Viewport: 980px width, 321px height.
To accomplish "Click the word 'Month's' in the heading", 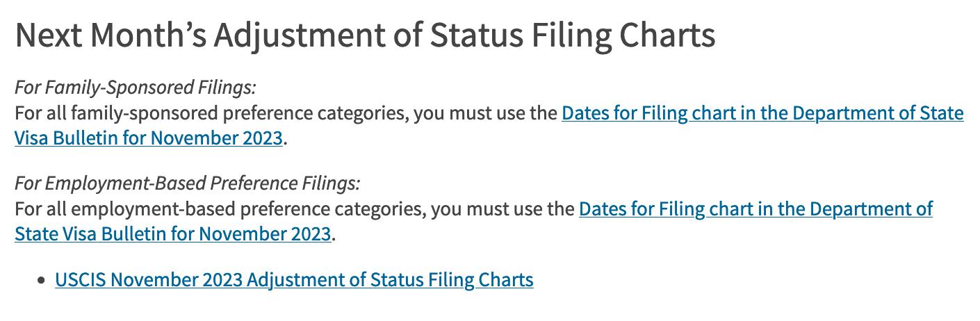I will [x=148, y=36].
